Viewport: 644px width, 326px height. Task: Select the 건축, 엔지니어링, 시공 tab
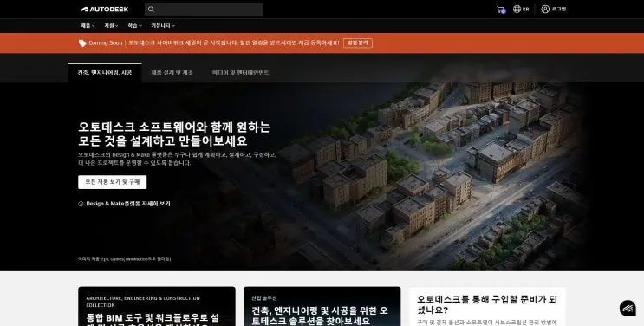105,73
